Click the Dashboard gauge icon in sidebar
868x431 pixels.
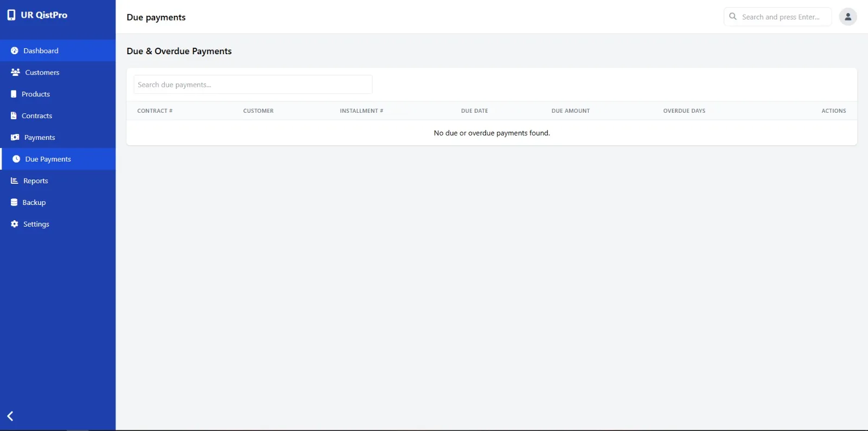click(x=15, y=50)
